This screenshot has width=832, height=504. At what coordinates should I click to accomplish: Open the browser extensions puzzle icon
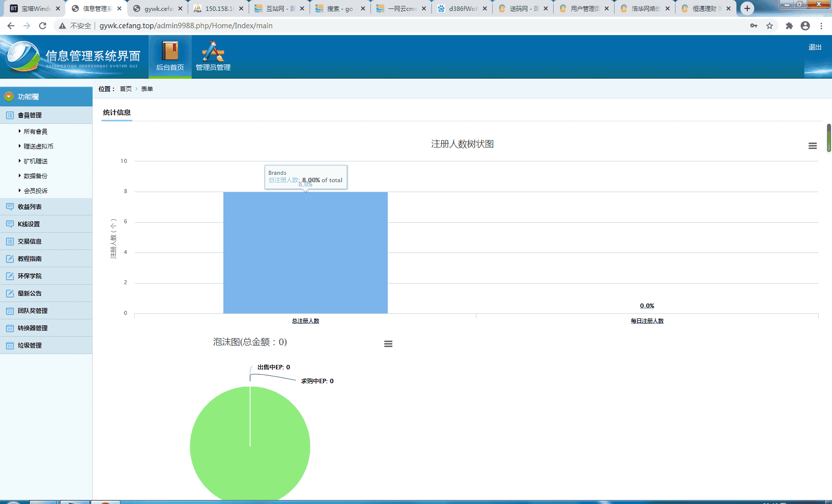[x=789, y=26]
